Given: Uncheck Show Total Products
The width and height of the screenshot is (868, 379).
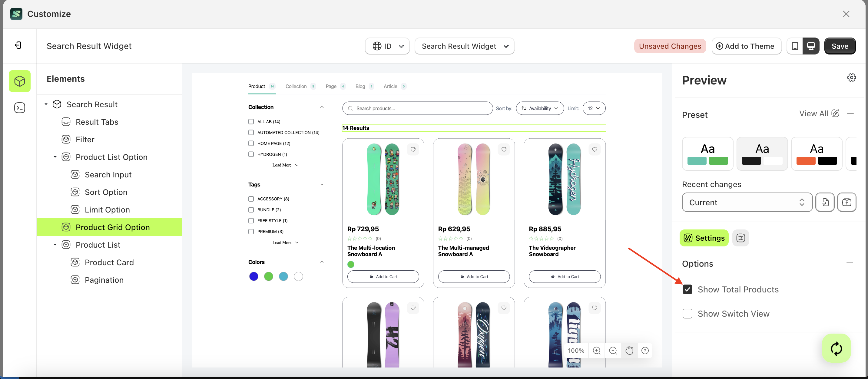Looking at the screenshot, I should coord(687,289).
